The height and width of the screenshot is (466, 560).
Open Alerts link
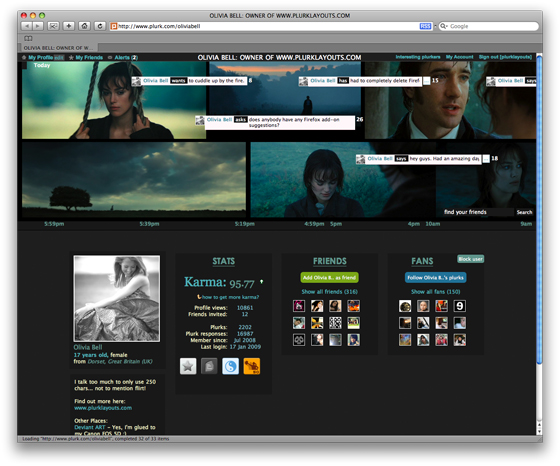point(122,57)
